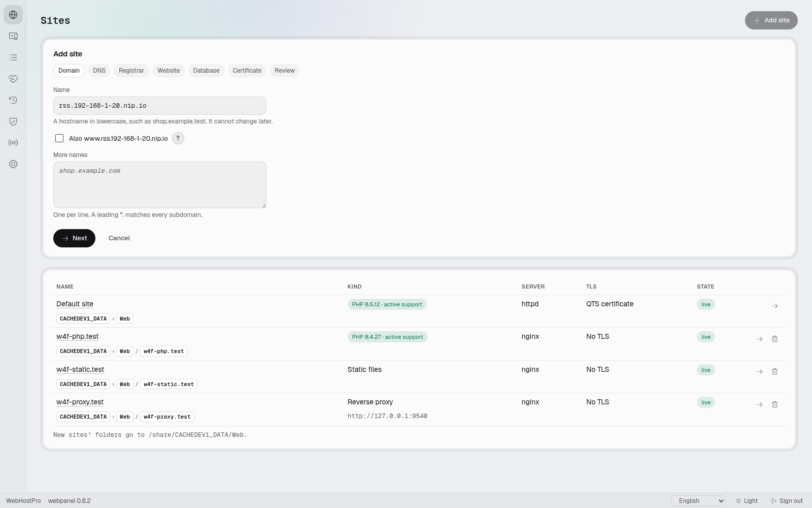Open the w4f-php.test site link

(77, 336)
